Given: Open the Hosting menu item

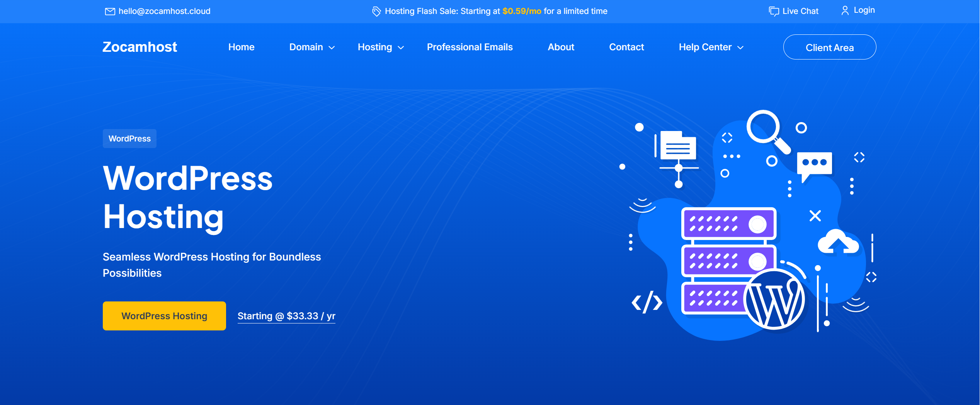Looking at the screenshot, I should click(375, 47).
